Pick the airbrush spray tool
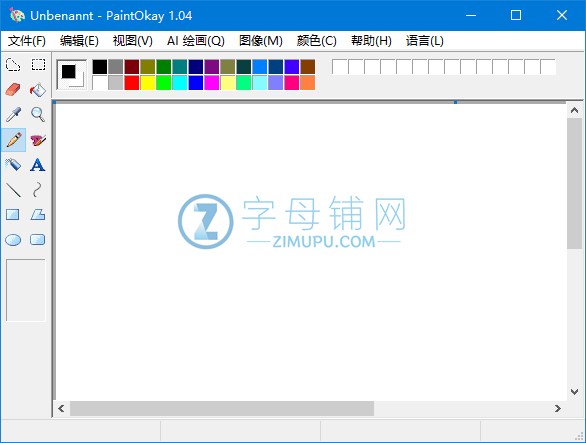This screenshot has width=586, height=443. [x=13, y=165]
